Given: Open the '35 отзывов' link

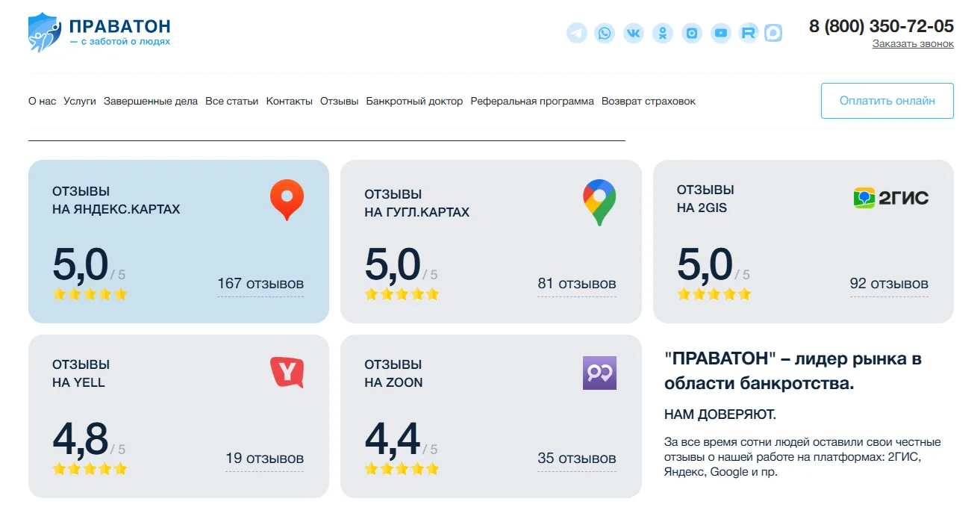Looking at the screenshot, I should 577,459.
